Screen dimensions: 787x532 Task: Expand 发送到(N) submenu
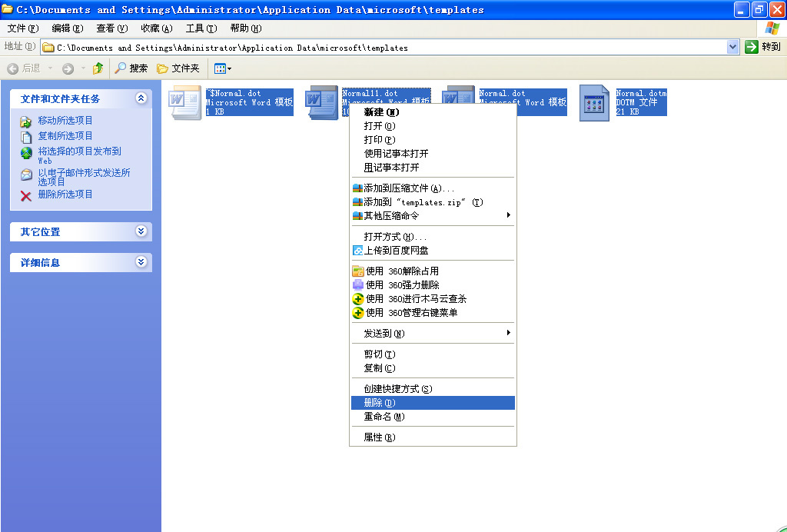pyautogui.click(x=433, y=333)
